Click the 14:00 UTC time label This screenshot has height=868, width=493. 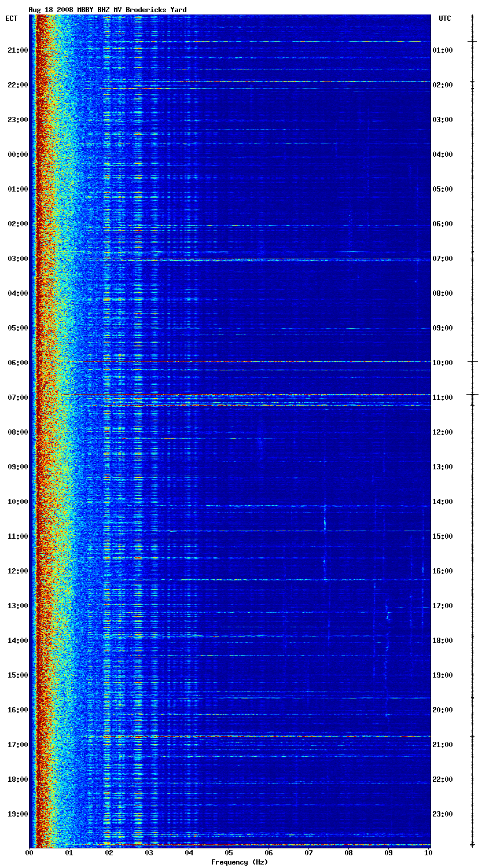(x=443, y=502)
